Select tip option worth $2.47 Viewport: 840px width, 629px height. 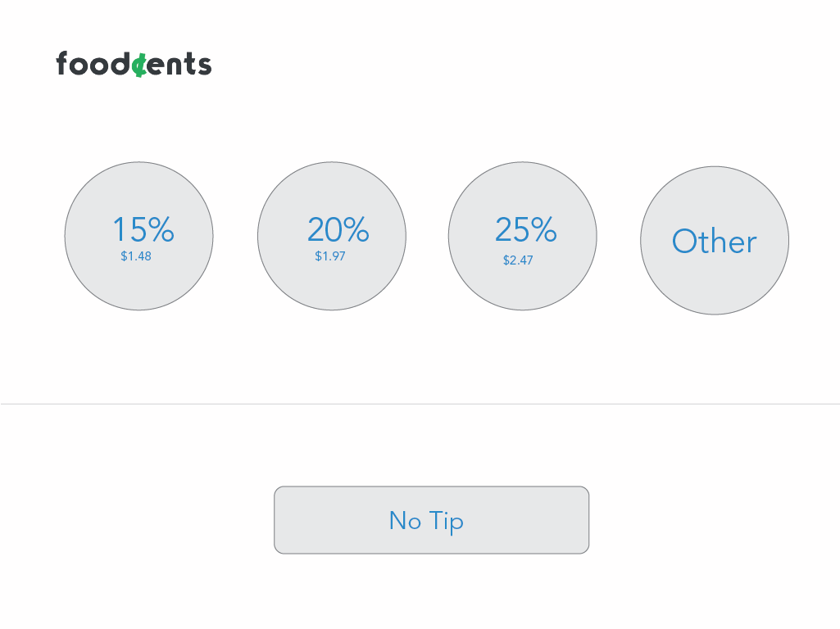[522, 236]
